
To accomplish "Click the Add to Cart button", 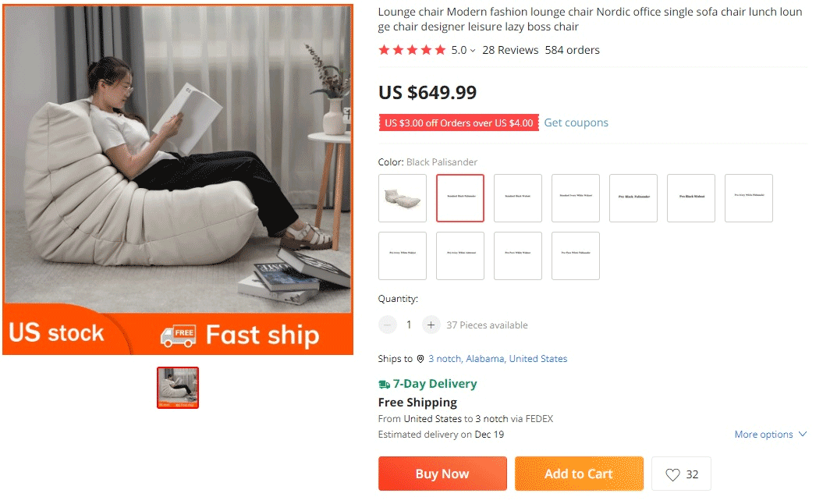I will click(x=579, y=474).
